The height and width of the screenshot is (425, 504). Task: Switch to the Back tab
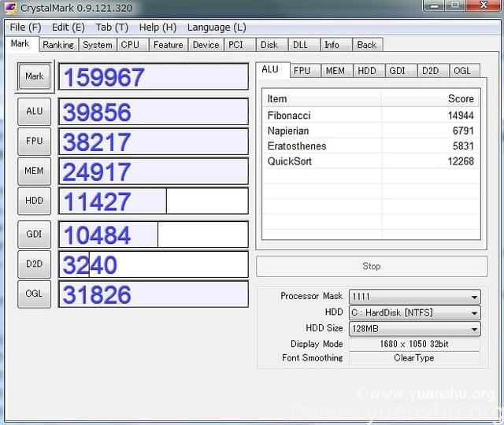click(x=367, y=45)
